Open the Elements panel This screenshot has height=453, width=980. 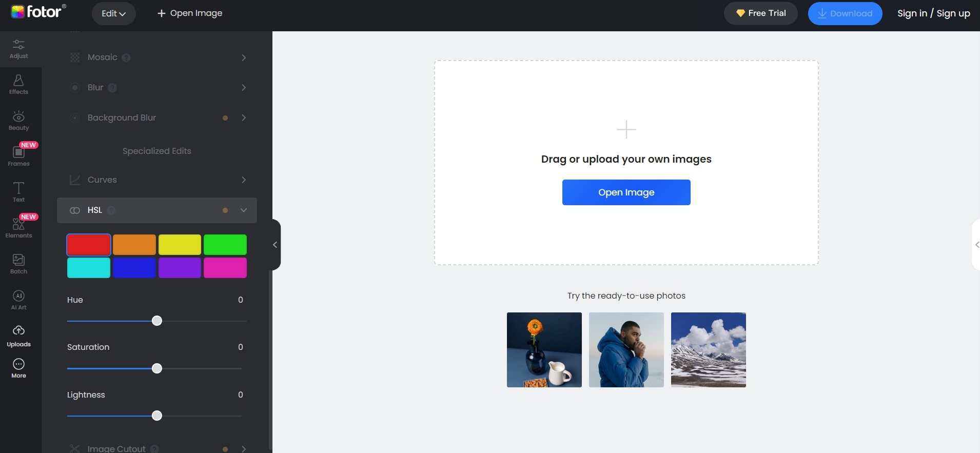[18, 228]
